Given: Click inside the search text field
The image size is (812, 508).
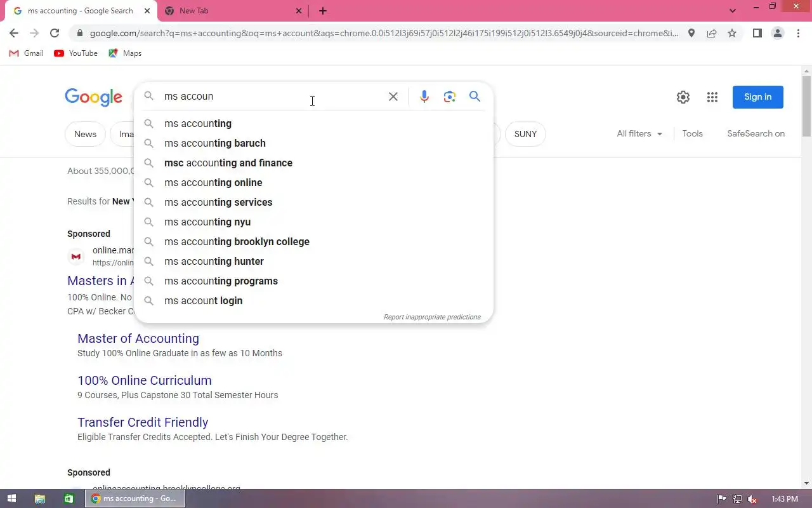Looking at the screenshot, I should point(273,97).
